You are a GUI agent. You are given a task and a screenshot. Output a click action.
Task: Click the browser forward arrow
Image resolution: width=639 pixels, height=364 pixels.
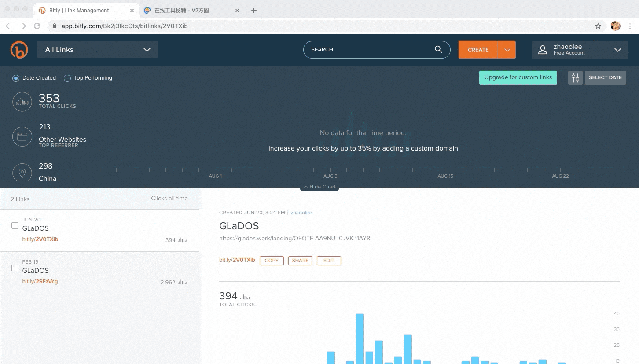23,26
